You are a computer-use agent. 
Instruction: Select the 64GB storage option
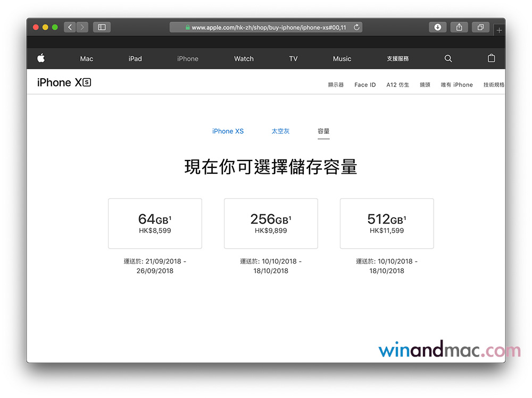pos(155,223)
